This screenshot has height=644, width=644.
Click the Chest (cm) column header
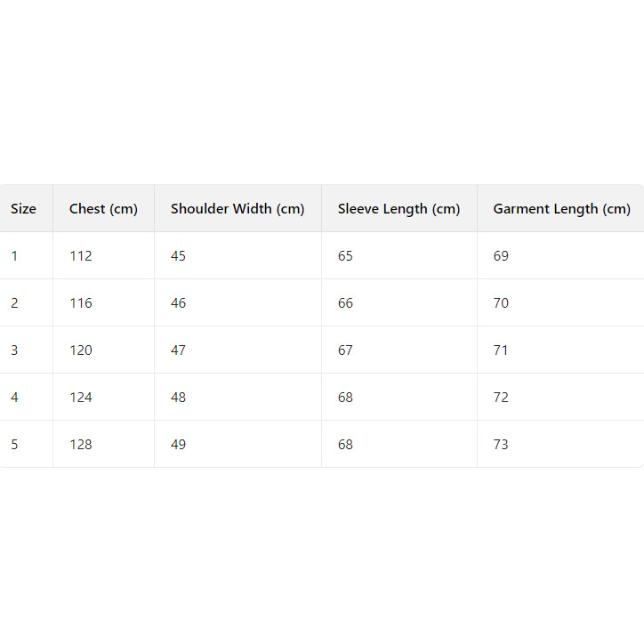[103, 209]
